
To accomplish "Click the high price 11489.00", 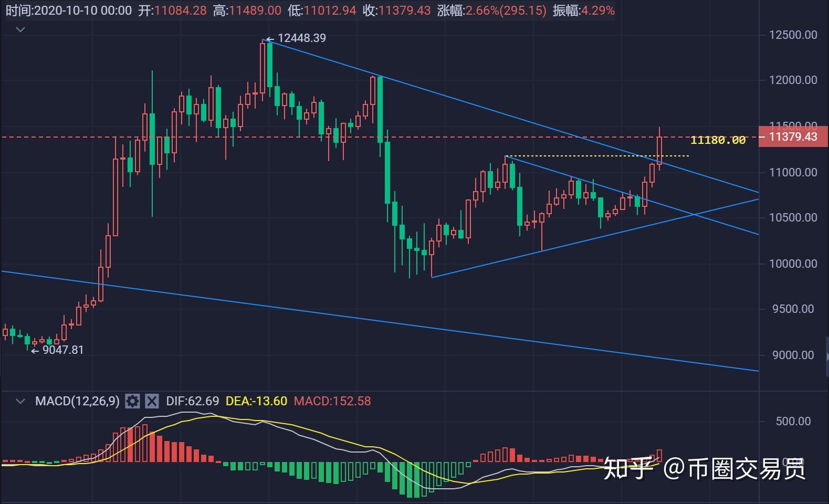I will click(255, 10).
